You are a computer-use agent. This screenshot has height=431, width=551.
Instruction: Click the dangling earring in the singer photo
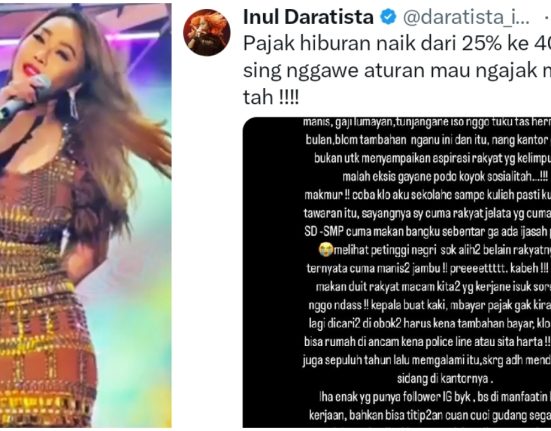tap(74, 100)
